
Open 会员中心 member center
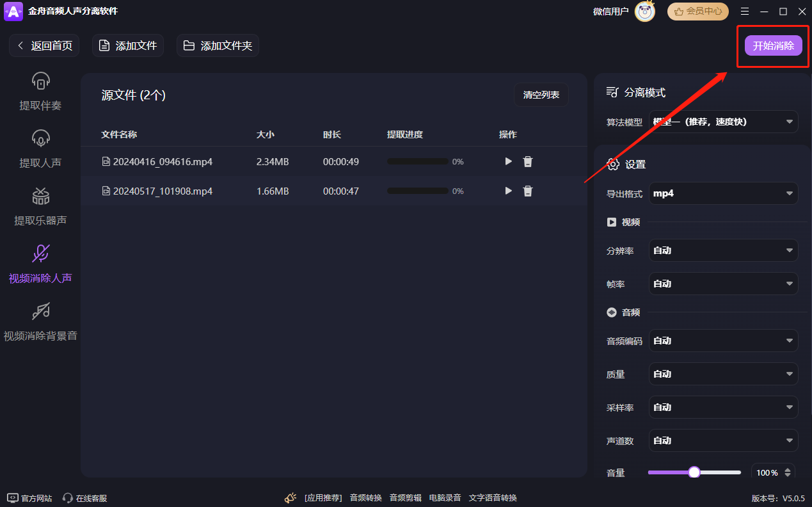(698, 11)
